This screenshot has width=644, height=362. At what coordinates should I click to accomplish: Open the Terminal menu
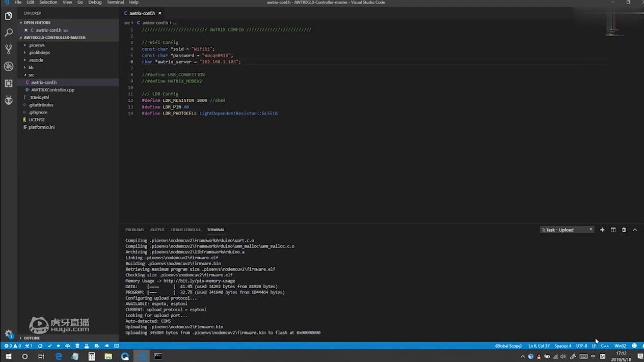tap(115, 3)
